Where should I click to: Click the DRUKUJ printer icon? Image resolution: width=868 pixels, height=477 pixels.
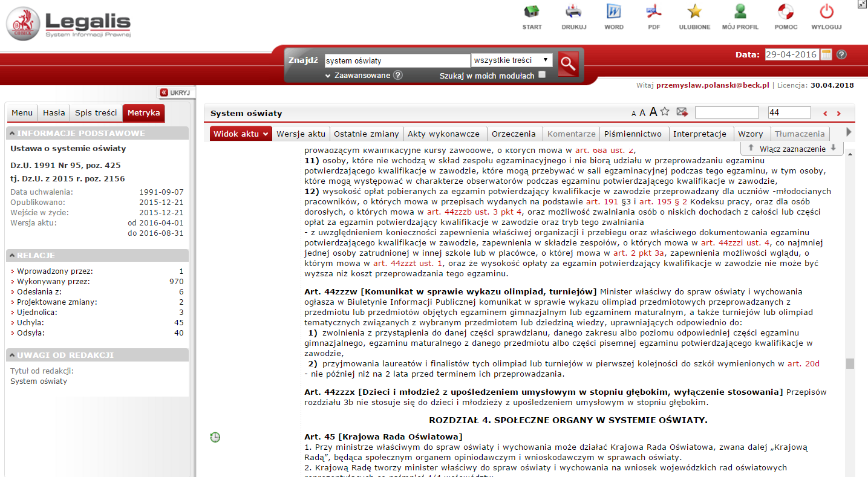pos(573,12)
